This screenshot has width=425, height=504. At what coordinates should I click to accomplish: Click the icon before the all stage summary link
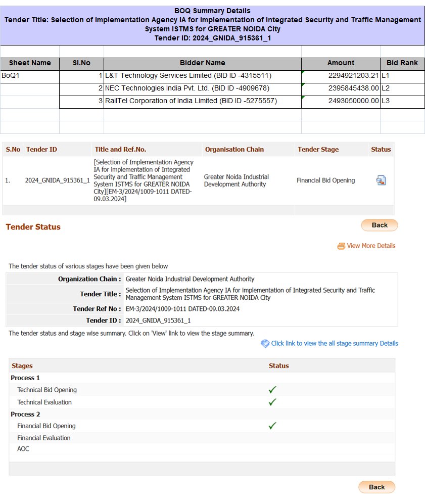point(265,344)
